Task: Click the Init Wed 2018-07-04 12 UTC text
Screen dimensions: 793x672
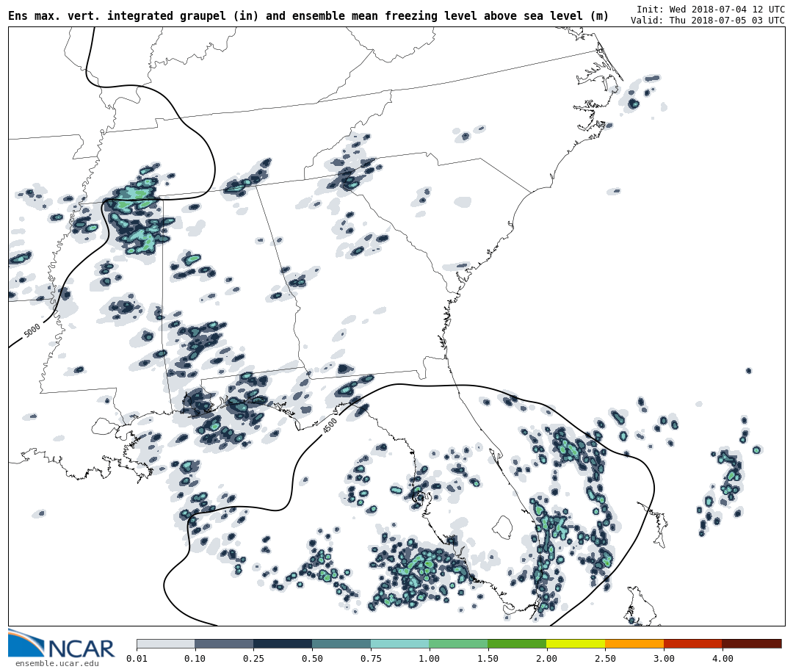Action: click(710, 9)
